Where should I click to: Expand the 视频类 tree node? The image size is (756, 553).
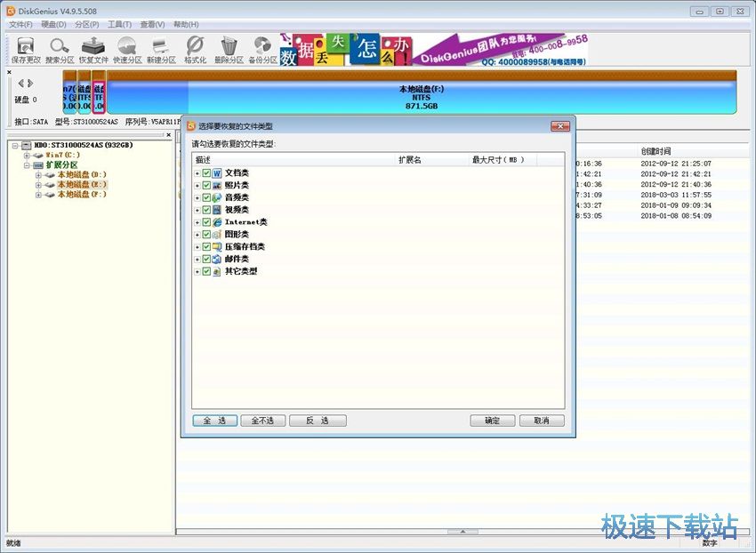pos(197,211)
